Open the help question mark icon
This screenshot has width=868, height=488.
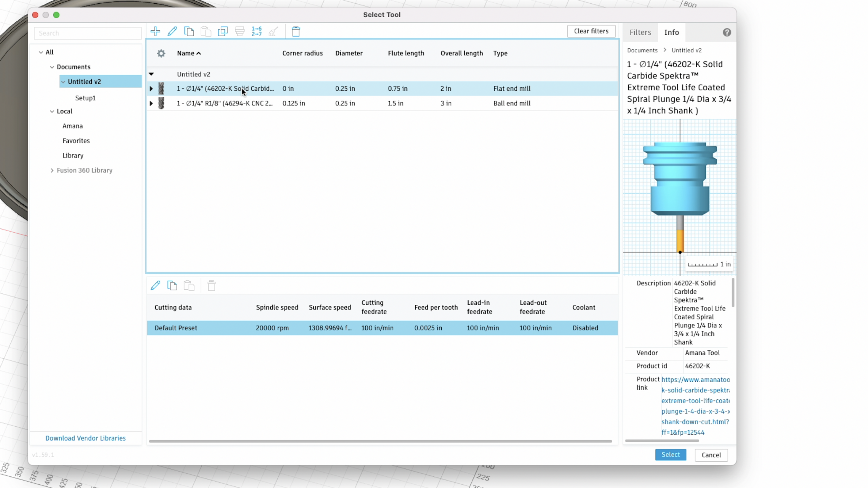pos(727,32)
